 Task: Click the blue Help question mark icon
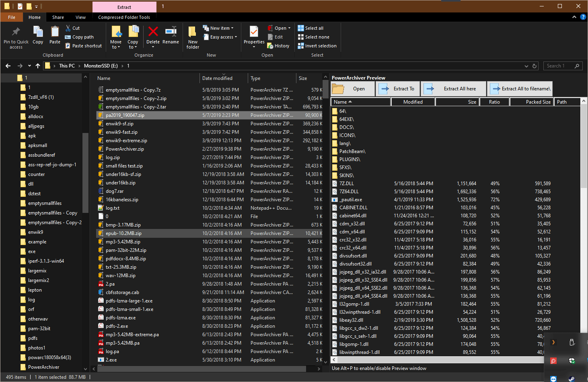[x=583, y=17]
